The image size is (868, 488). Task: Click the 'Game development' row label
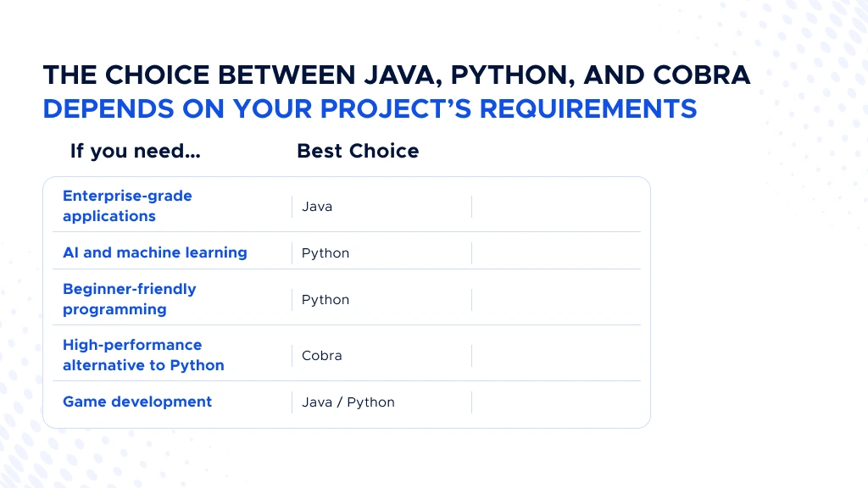click(137, 402)
